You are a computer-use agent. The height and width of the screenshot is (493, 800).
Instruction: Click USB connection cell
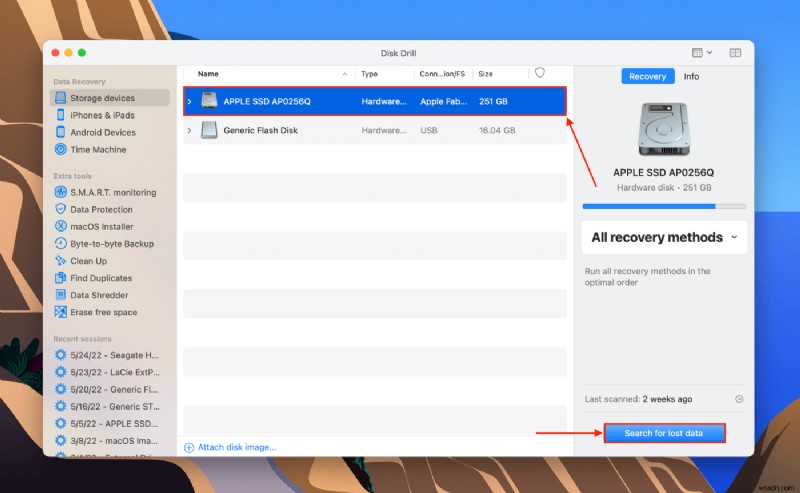click(429, 130)
